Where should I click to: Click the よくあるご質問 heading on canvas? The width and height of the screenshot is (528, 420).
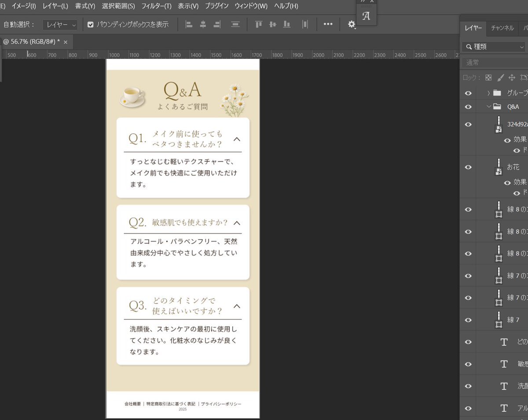point(182,106)
